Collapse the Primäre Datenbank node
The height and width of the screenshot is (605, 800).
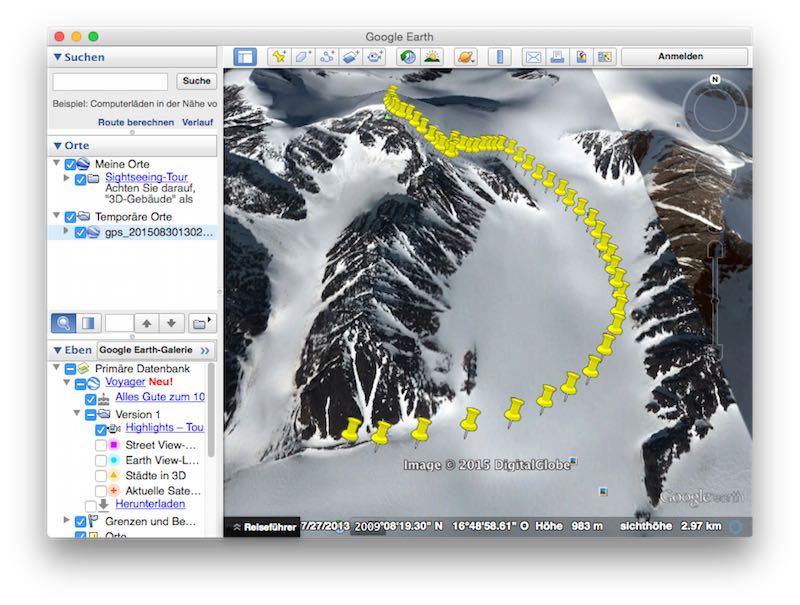click(57, 367)
